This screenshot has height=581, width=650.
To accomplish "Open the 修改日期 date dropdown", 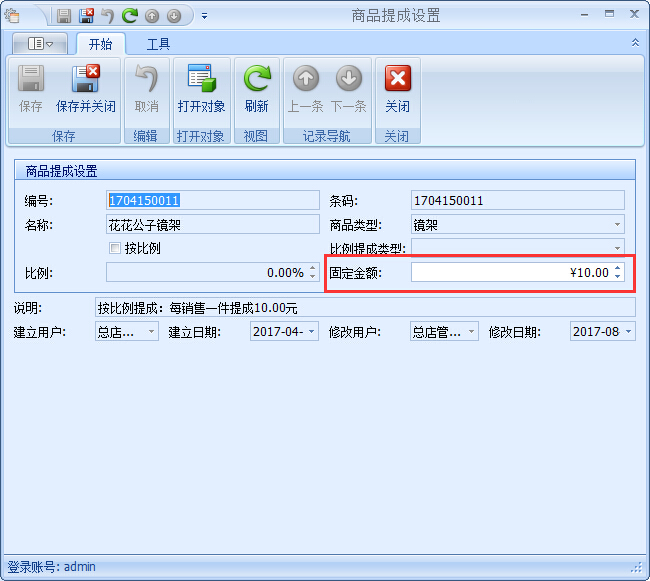I will [x=628, y=332].
